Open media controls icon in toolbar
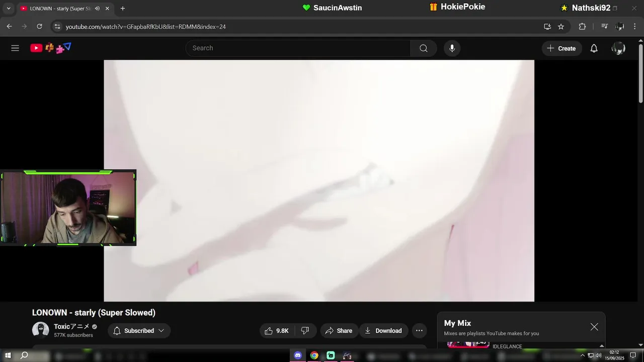This screenshot has width=644, height=362. tap(605, 27)
